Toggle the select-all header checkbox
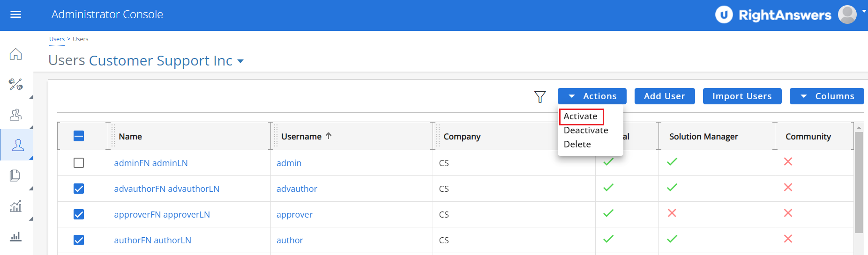Image resolution: width=868 pixels, height=255 pixels. pos(79,136)
